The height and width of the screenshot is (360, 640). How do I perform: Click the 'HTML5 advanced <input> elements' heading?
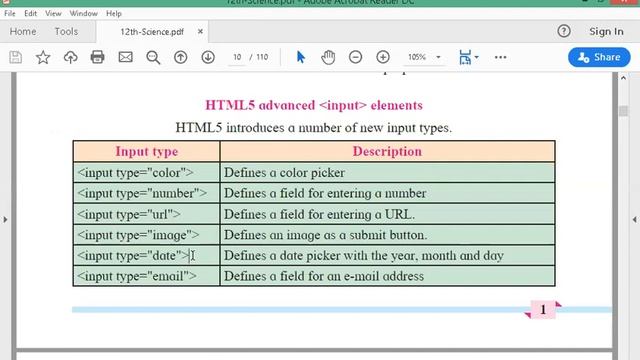point(314,105)
